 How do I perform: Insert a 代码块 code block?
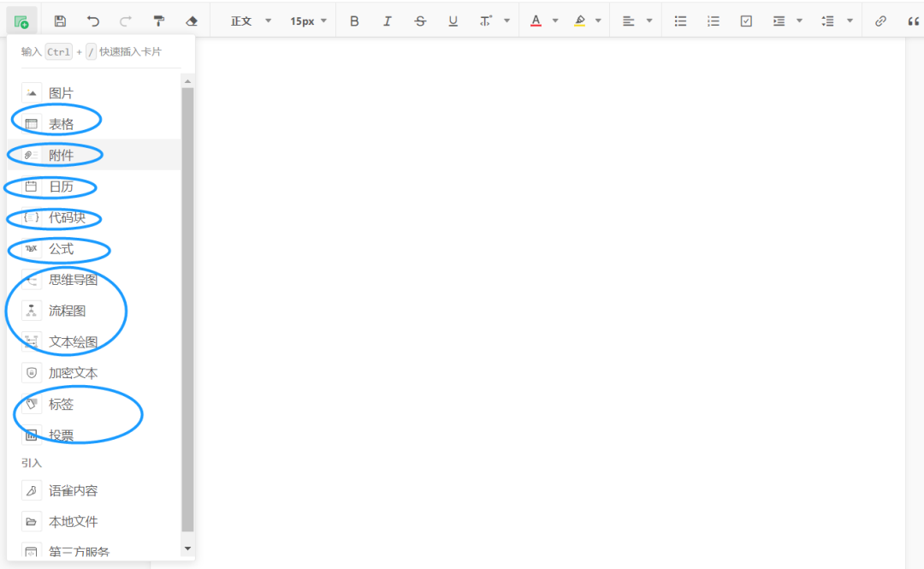67,217
